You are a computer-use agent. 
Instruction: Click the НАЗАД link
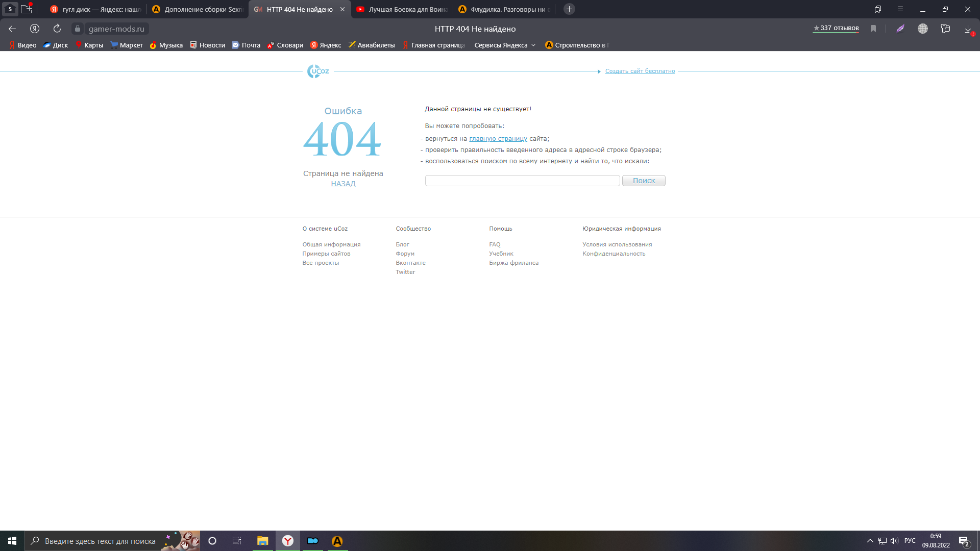point(343,184)
